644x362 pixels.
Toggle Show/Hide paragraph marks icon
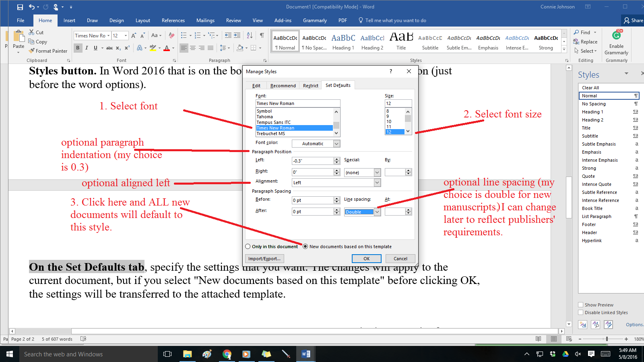pos(262,35)
